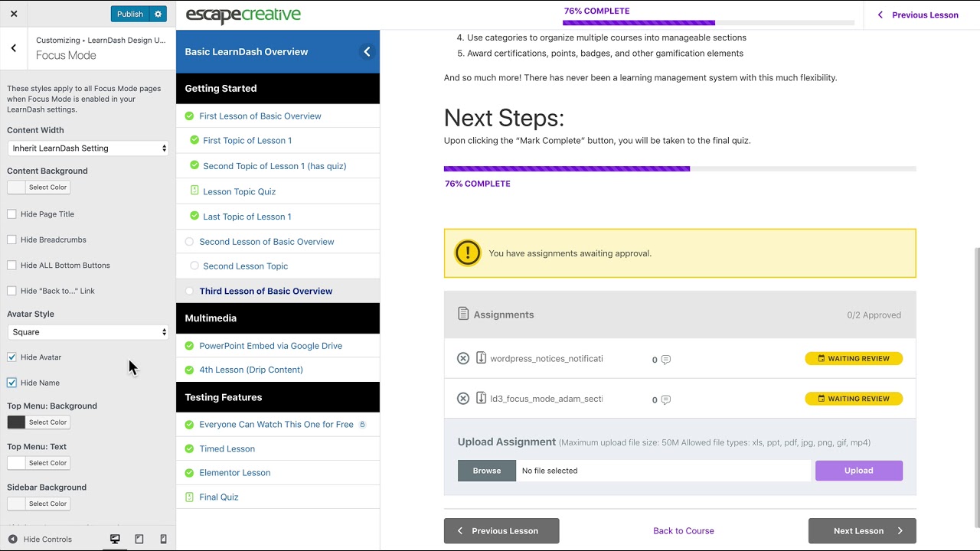Delete ld3_focus_mode assignment with X icon
This screenshot has width=980, height=551.
click(x=463, y=399)
